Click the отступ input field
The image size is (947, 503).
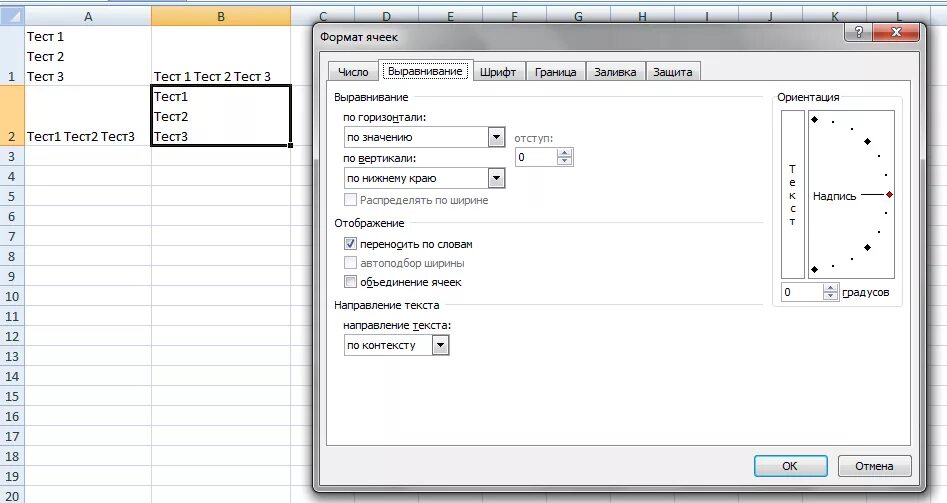click(536, 157)
